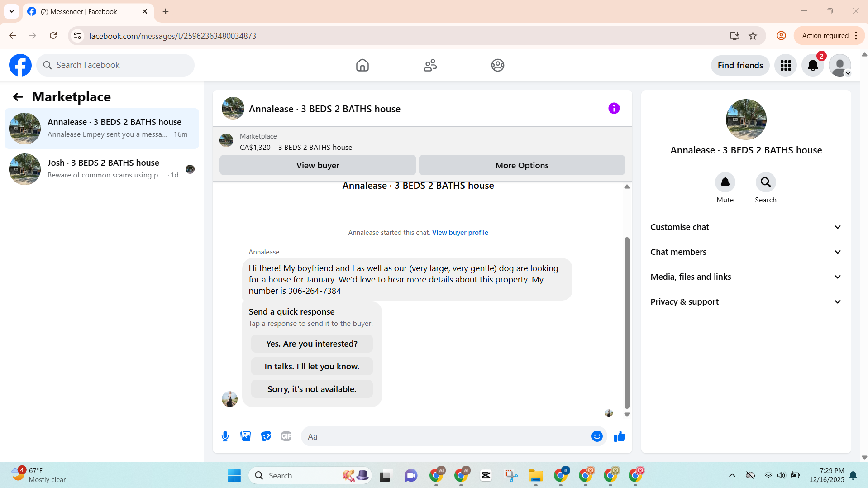Mute this conversation with the bell icon

725,182
